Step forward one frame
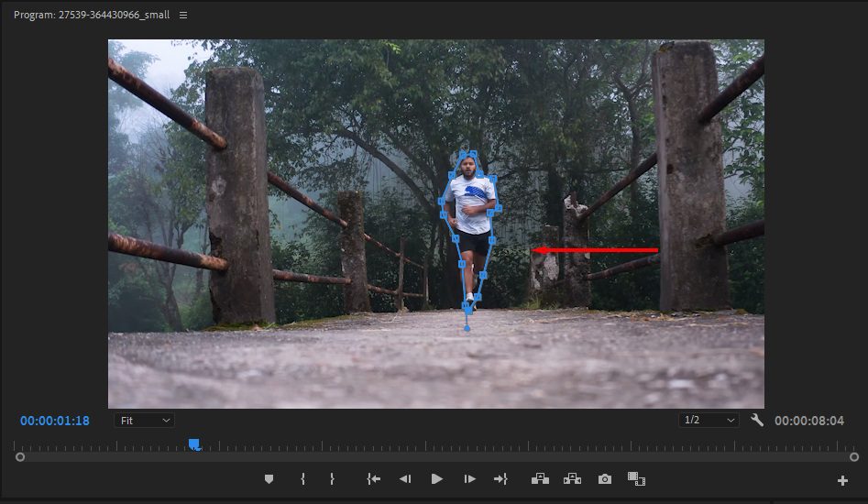Viewport: 868px width, 504px height. (469, 479)
